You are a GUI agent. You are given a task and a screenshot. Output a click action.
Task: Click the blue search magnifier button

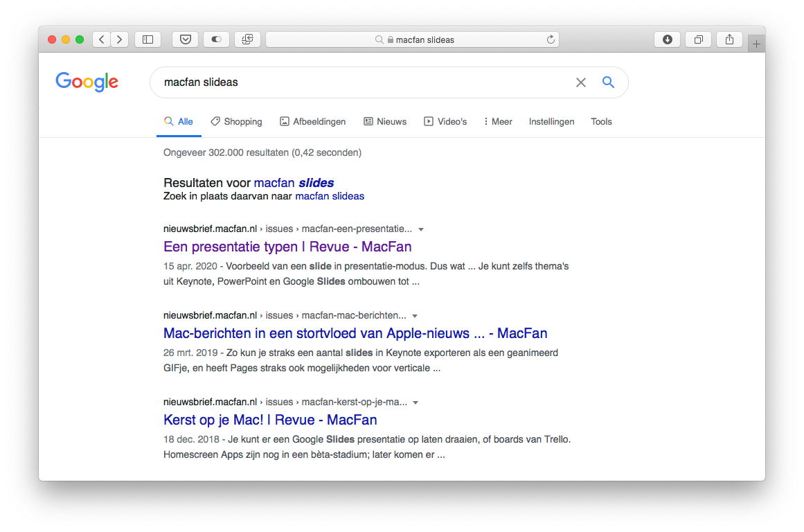click(608, 82)
